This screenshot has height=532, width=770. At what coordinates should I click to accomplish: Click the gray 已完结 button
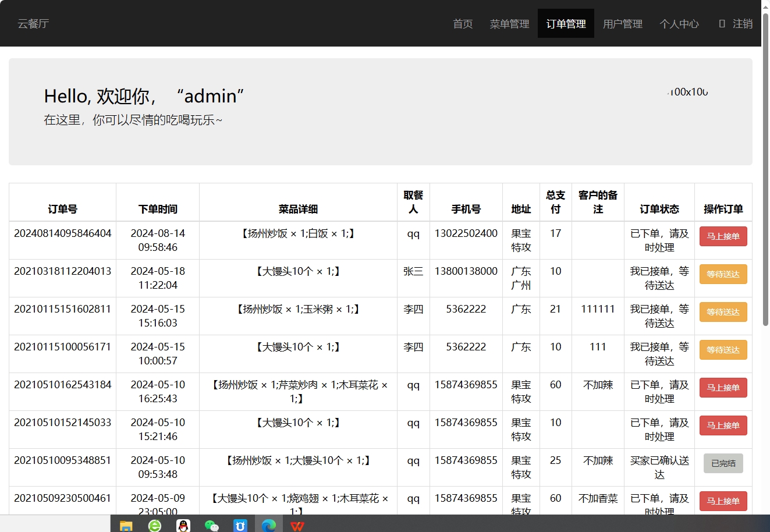pos(723,463)
